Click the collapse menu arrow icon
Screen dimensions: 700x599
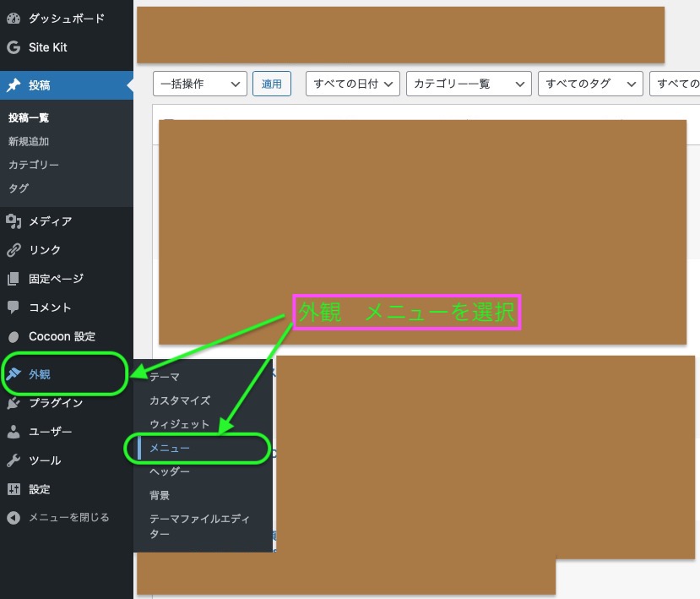[14, 517]
